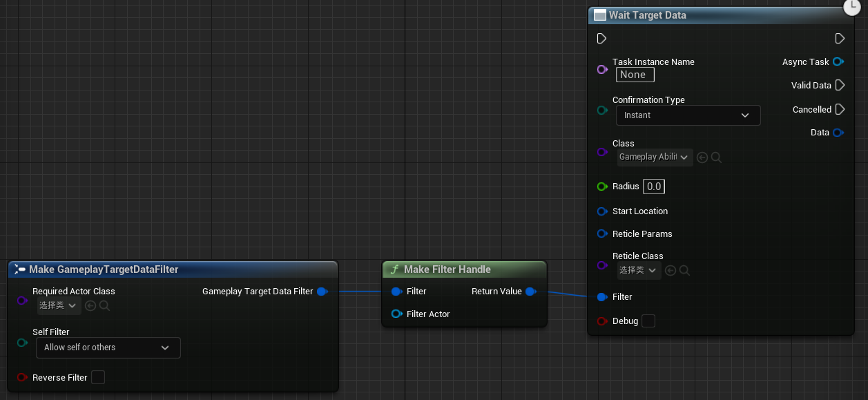
Task: Open the Confirmation Type Instant dropdown
Action: pyautogui.click(x=688, y=115)
